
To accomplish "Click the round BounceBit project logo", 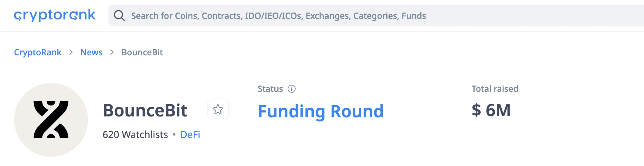I will pyautogui.click(x=51, y=120).
